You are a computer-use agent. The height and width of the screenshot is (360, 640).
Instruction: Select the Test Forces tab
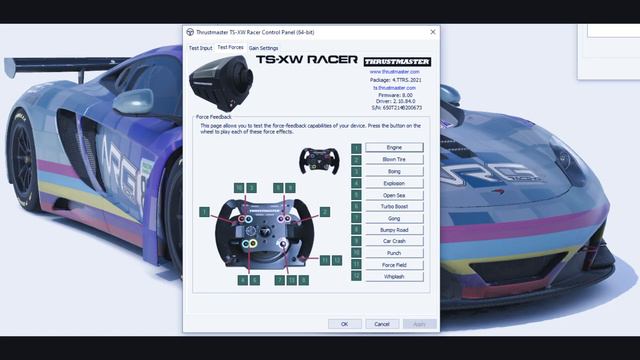[x=230, y=47]
